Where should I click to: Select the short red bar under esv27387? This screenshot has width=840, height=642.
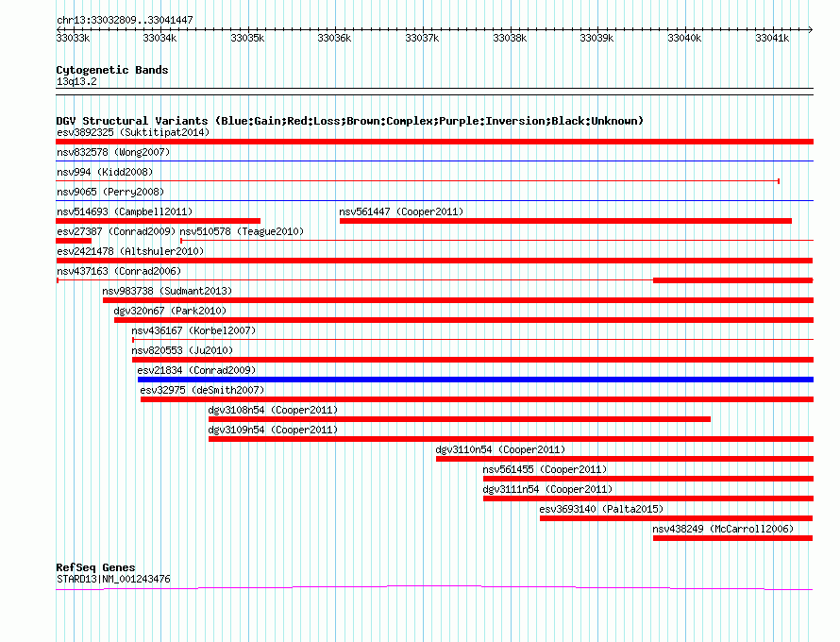[x=74, y=241]
